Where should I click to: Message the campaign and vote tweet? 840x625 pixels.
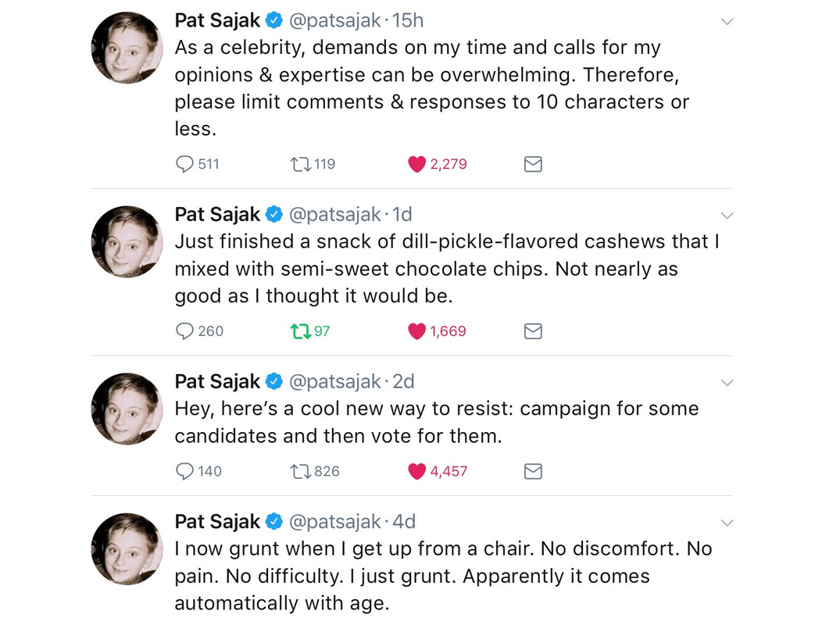click(533, 471)
